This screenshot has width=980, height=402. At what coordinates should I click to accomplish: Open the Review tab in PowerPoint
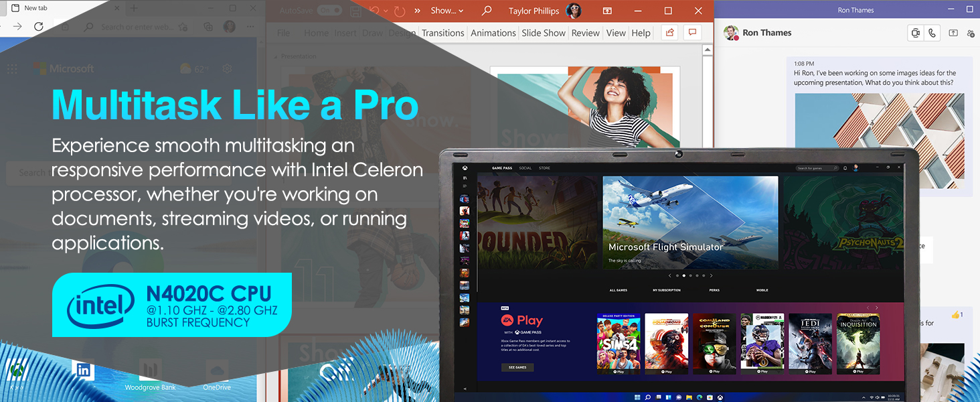(586, 33)
